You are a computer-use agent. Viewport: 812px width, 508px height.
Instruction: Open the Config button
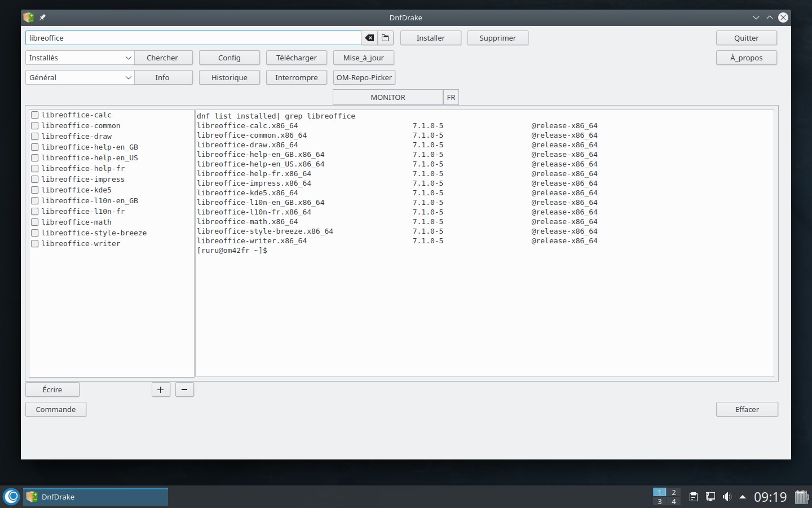[230, 58]
